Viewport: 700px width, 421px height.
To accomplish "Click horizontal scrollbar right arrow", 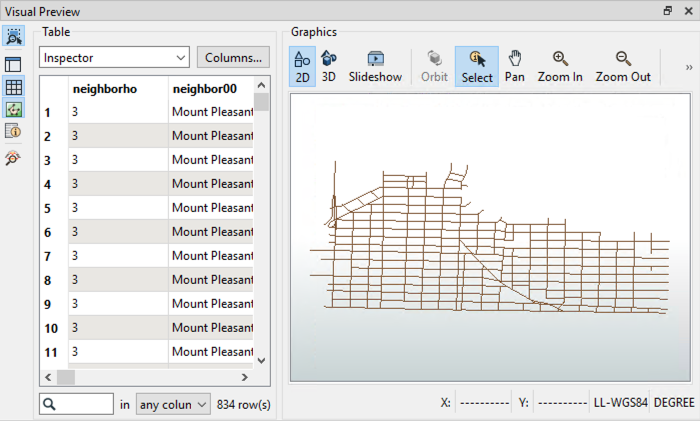I will [245, 378].
